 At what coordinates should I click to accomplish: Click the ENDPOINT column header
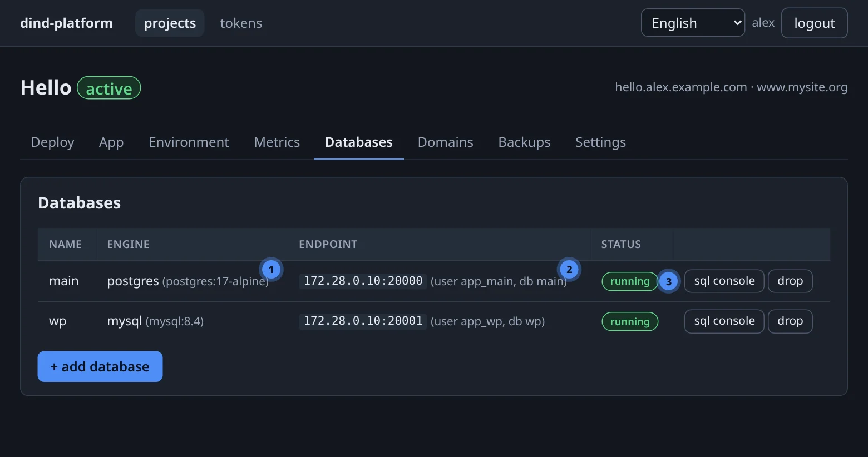tap(328, 244)
